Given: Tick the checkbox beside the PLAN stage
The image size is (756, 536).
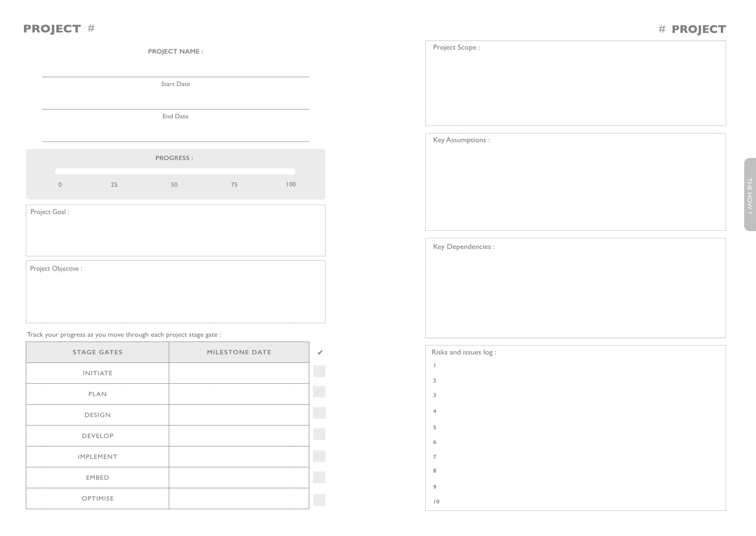Looking at the screenshot, I should click(319, 391).
